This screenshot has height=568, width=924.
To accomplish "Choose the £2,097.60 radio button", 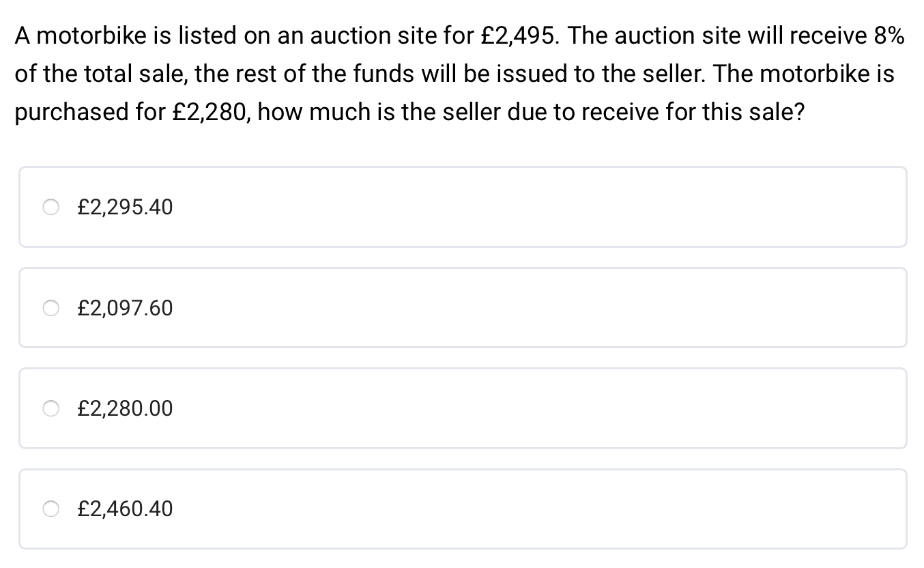I will click(53, 309).
